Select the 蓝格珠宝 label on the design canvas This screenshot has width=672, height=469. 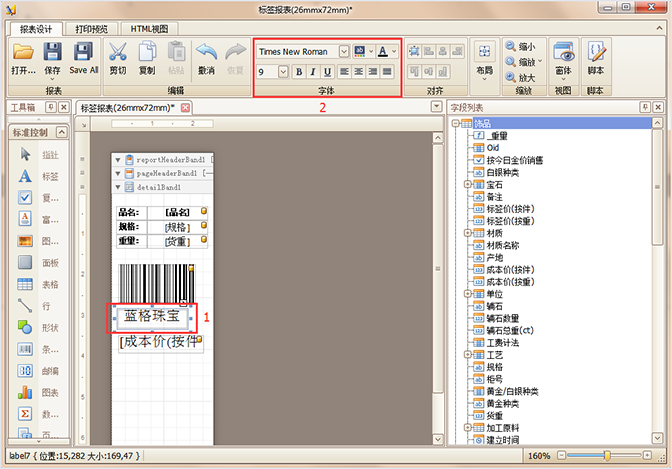click(152, 316)
